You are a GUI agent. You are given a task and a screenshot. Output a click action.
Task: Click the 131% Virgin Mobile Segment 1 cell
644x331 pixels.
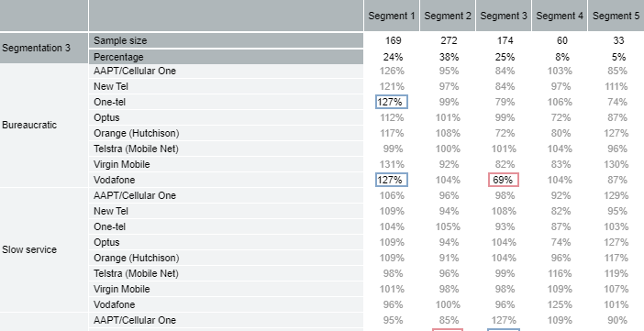(392, 164)
